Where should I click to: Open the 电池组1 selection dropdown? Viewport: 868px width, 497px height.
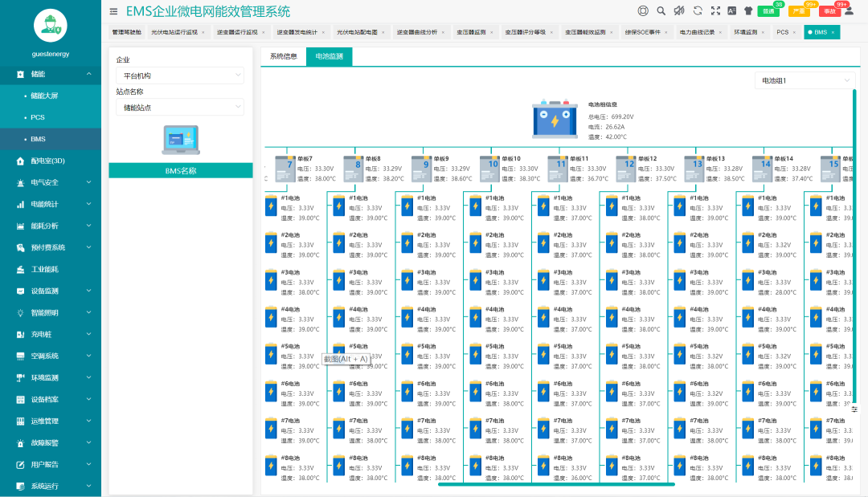[x=805, y=80]
